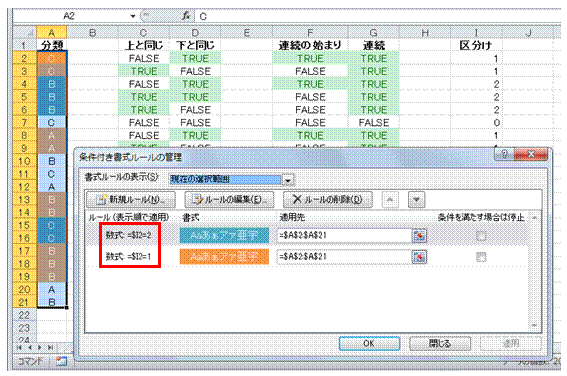Click the move rule up arrow button
Screen dimensions: 567x376
(x=390, y=200)
